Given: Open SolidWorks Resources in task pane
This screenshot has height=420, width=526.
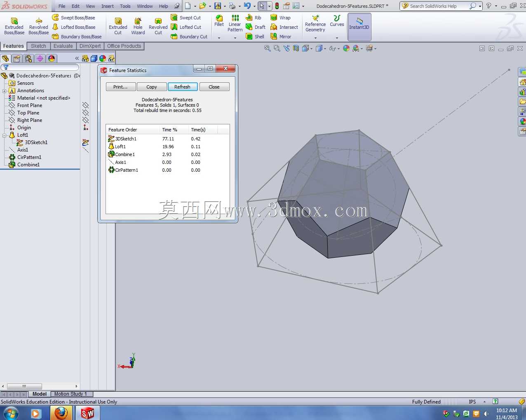Looking at the screenshot, I should point(522,82).
